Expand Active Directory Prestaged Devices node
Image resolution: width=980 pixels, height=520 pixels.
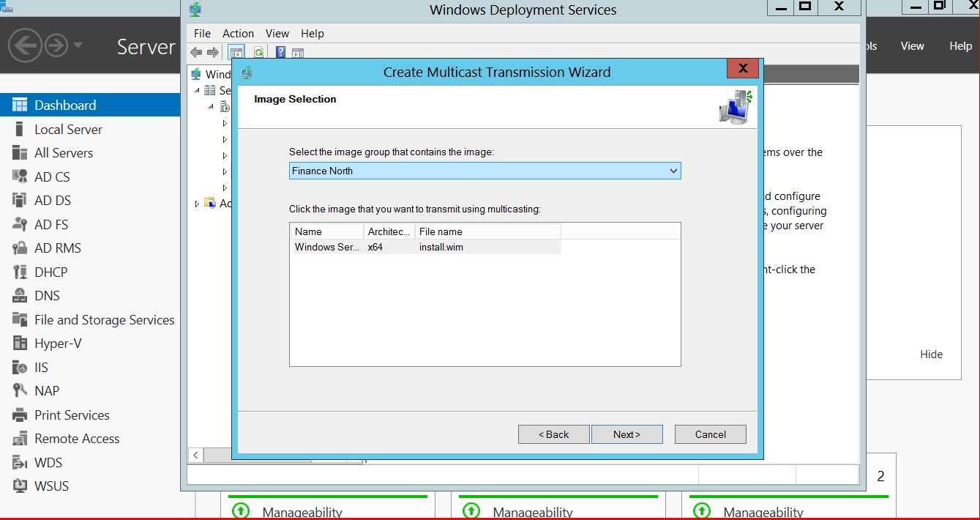pyautogui.click(x=197, y=204)
